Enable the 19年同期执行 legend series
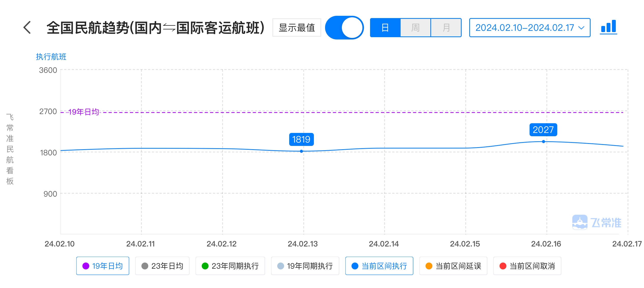The image size is (644, 288). tap(305, 266)
